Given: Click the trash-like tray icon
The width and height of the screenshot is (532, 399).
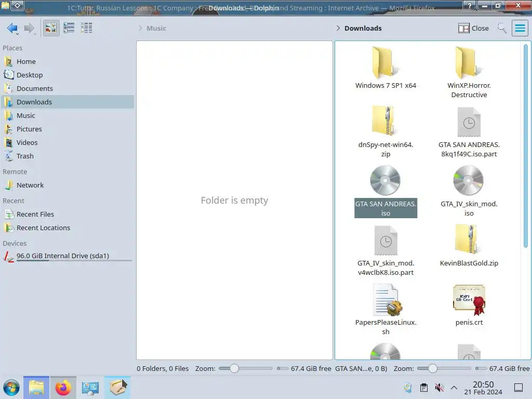Looking at the screenshot, I should [x=408, y=388].
